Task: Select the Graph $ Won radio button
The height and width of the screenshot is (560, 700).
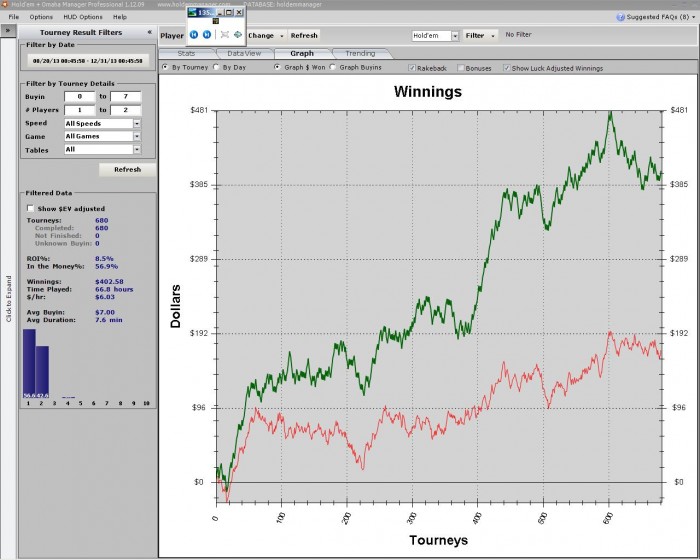Action: [x=277, y=67]
